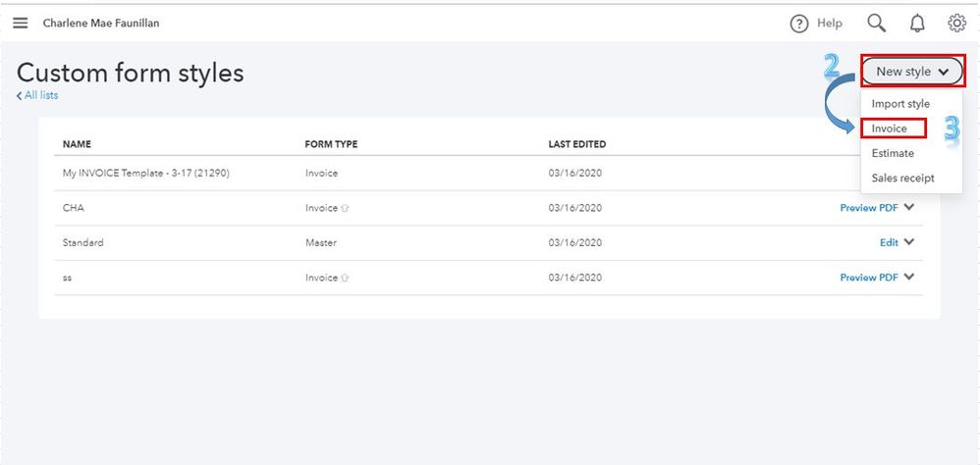The height and width of the screenshot is (465, 980).
Task: Select Import style from the menu
Action: click(x=900, y=104)
